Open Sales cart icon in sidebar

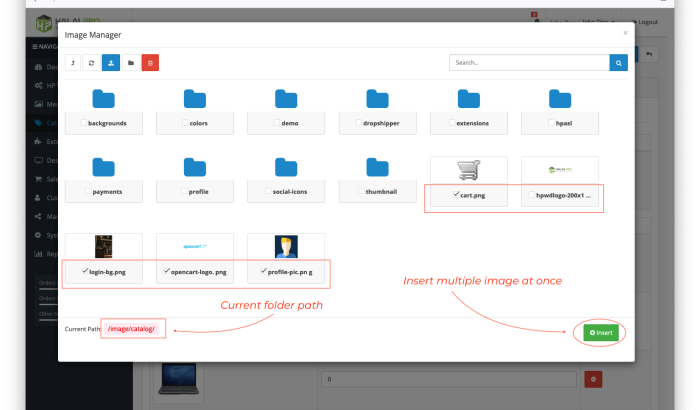38,179
